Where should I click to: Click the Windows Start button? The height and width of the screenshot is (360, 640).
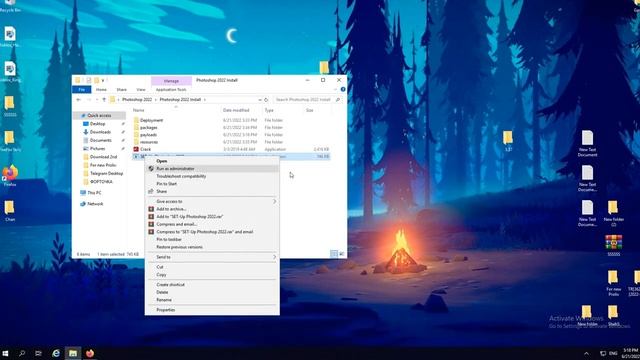click(x=5, y=353)
